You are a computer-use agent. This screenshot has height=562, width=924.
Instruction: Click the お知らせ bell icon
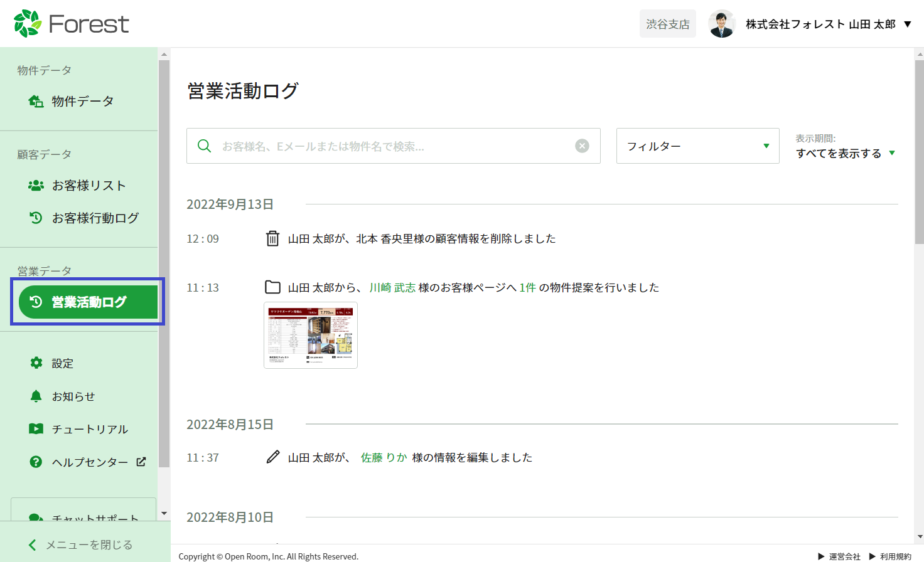pos(36,396)
